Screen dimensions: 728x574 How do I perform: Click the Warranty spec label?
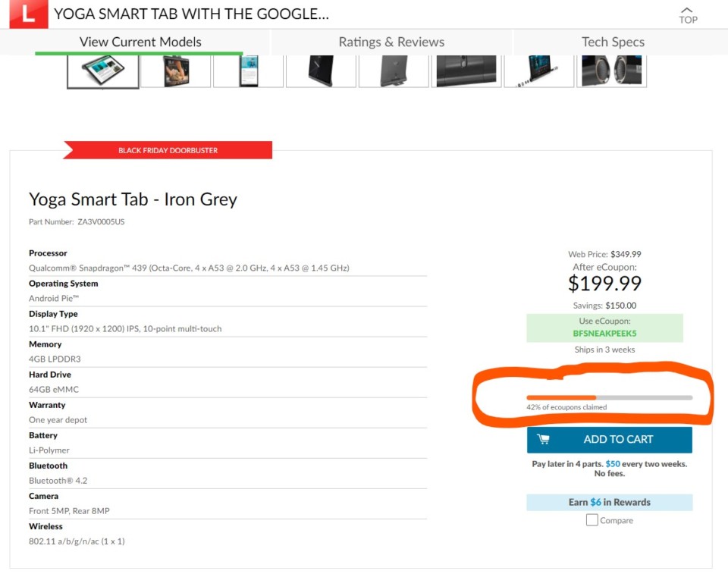[47, 405]
